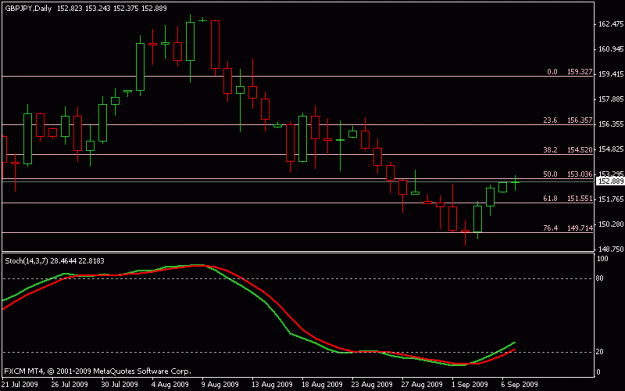Click the 50.0 Fibonacci label at 153.036
Image resolution: width=625 pixels, height=391 pixels.
(568, 175)
